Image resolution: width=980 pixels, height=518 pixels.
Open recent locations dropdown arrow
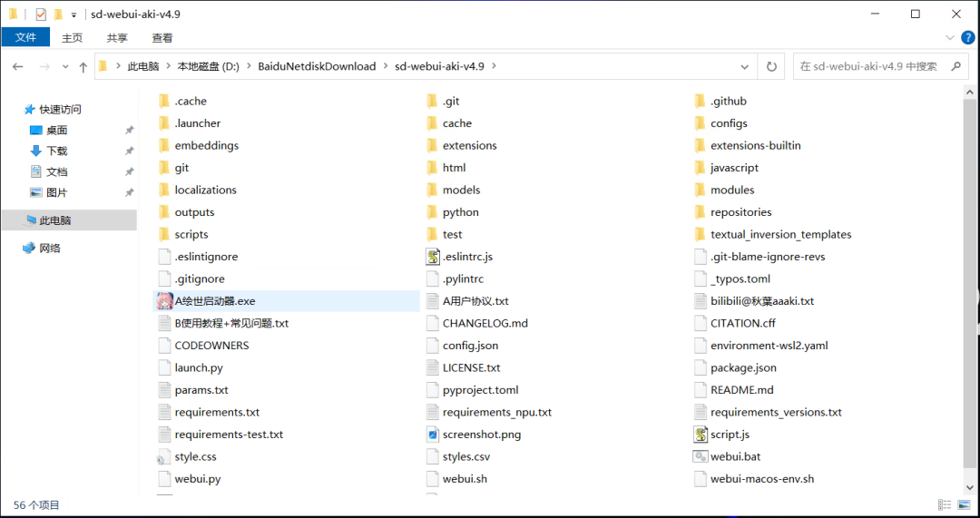point(65,67)
